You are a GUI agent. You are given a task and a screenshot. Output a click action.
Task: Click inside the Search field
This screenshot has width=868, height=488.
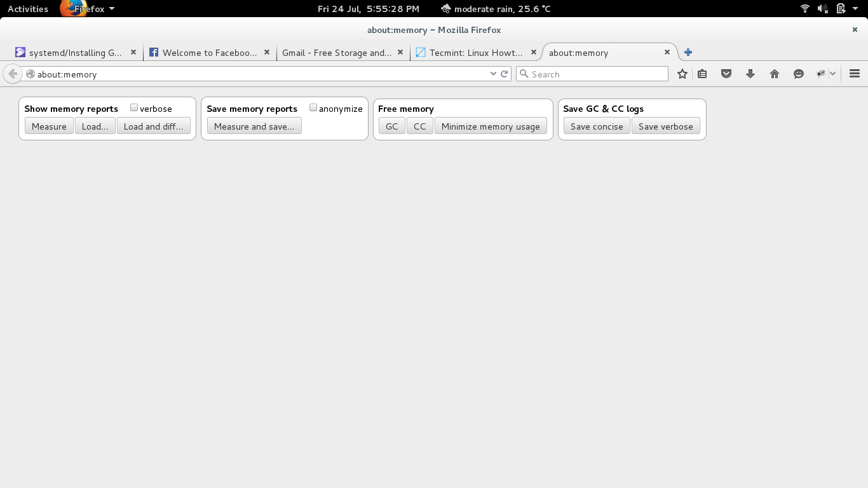coord(591,74)
